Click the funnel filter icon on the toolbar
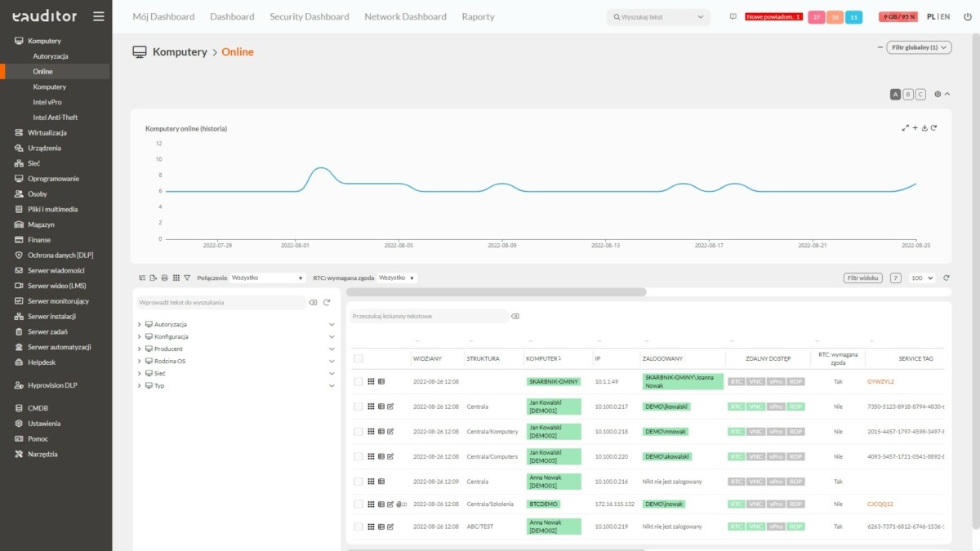This screenshot has height=551, width=980. pos(187,278)
